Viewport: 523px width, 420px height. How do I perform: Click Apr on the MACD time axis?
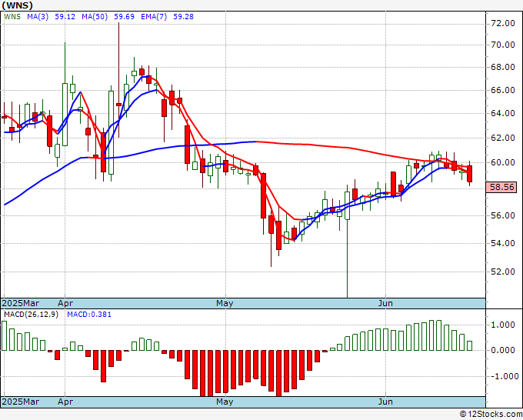tap(65, 402)
